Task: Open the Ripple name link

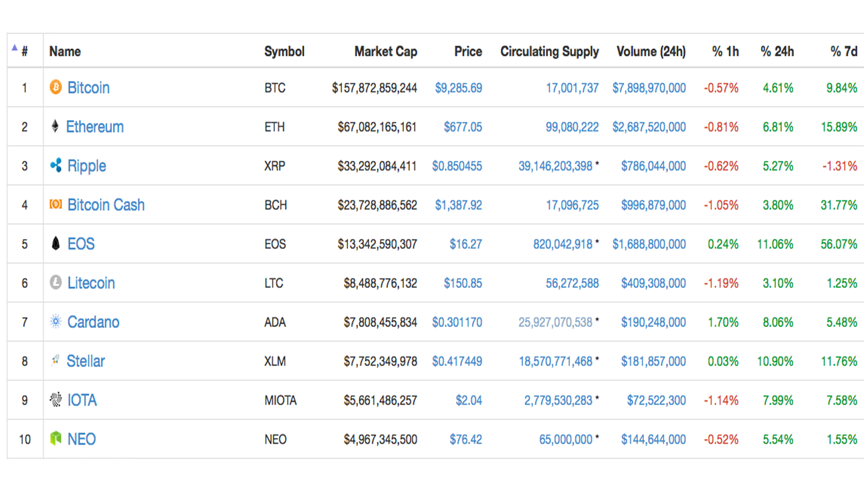Action: tap(87, 166)
